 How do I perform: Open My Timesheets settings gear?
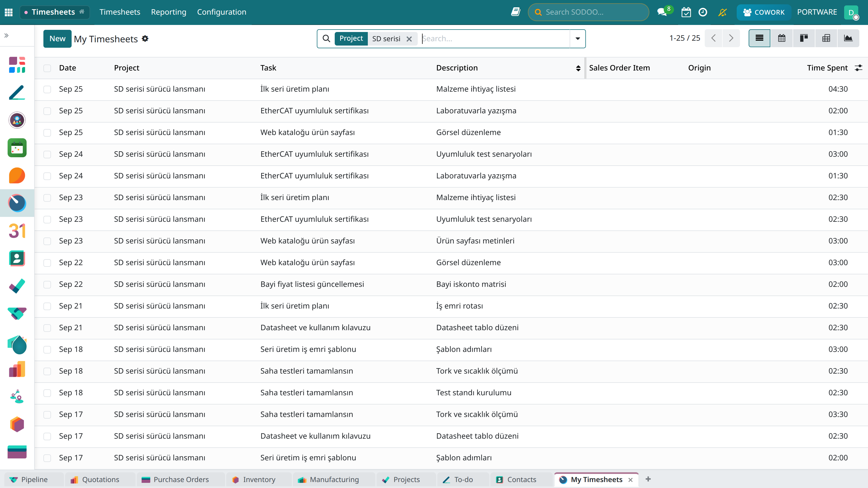[x=145, y=38]
